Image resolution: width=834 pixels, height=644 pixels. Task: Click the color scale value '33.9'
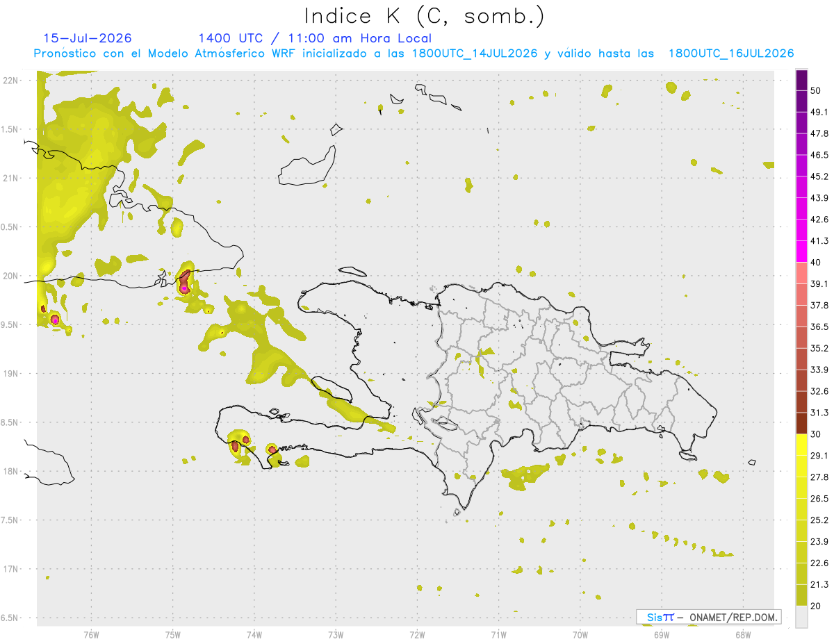819,370
